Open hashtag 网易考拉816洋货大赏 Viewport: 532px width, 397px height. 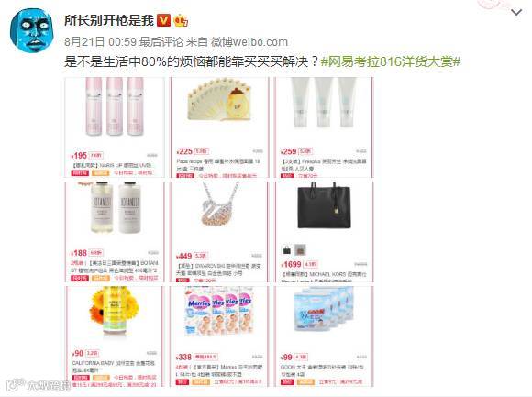(391, 61)
